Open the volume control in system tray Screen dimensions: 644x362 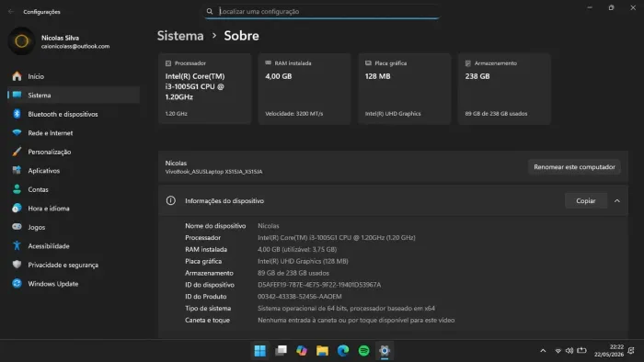tap(569, 351)
